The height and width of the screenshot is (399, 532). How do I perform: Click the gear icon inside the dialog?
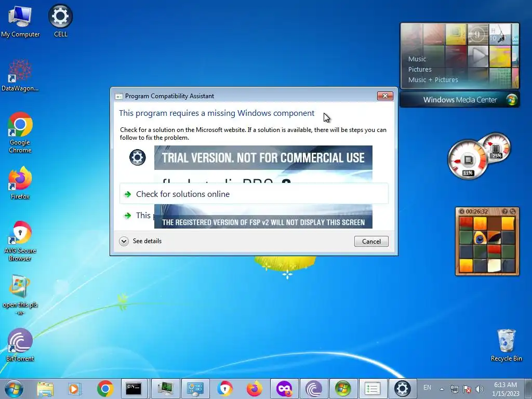pos(137,157)
